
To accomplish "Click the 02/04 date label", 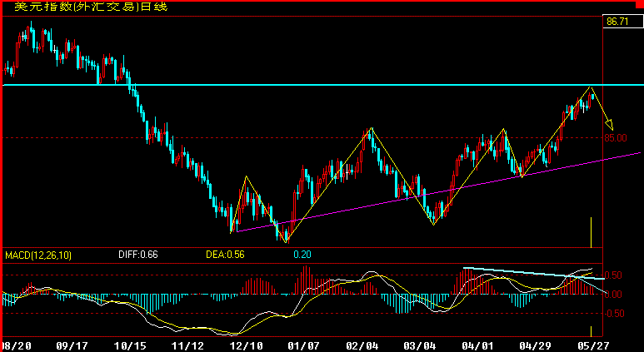I will (x=362, y=346).
